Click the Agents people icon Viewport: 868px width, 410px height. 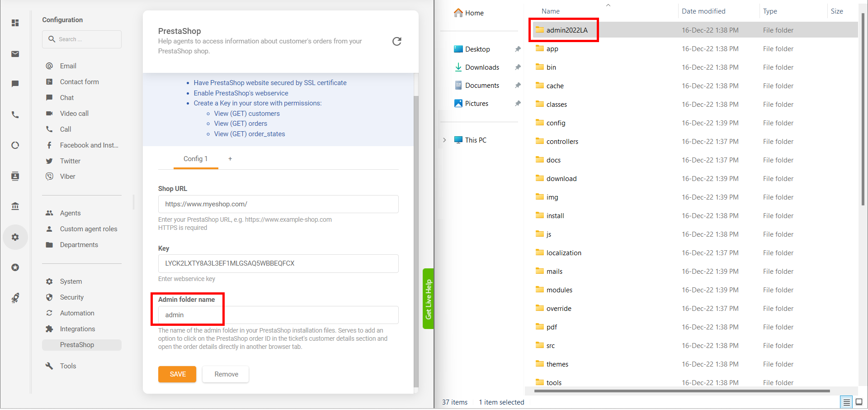(x=49, y=213)
